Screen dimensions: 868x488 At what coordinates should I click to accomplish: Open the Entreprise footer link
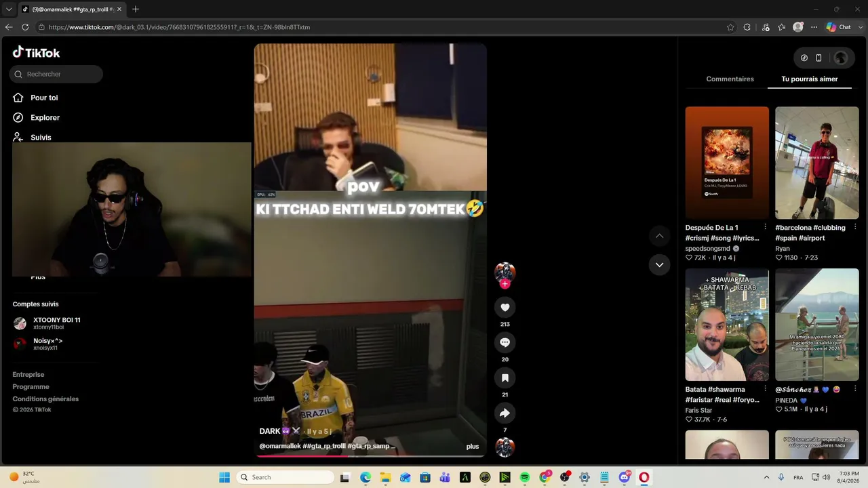[x=28, y=375]
